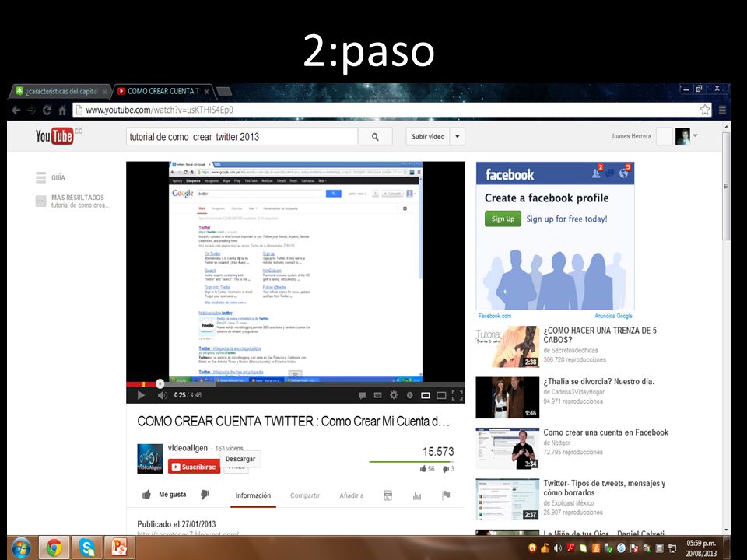Click the page vertical scrollbar

(726, 187)
